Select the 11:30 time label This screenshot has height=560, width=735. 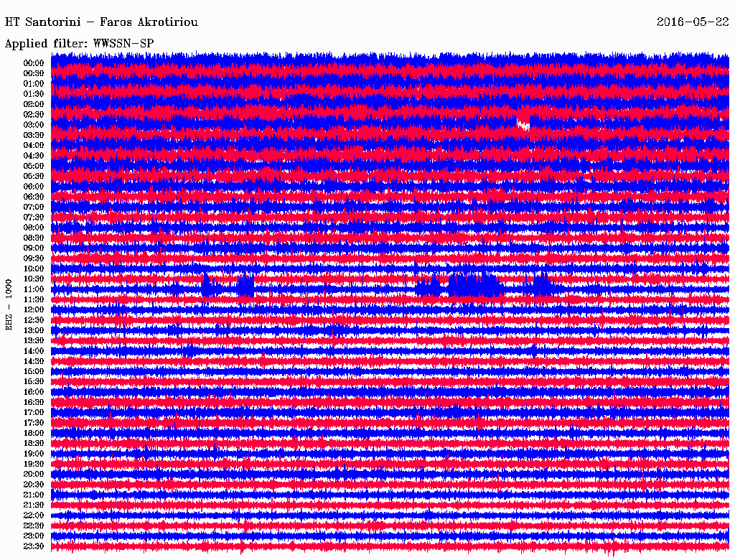(x=34, y=299)
